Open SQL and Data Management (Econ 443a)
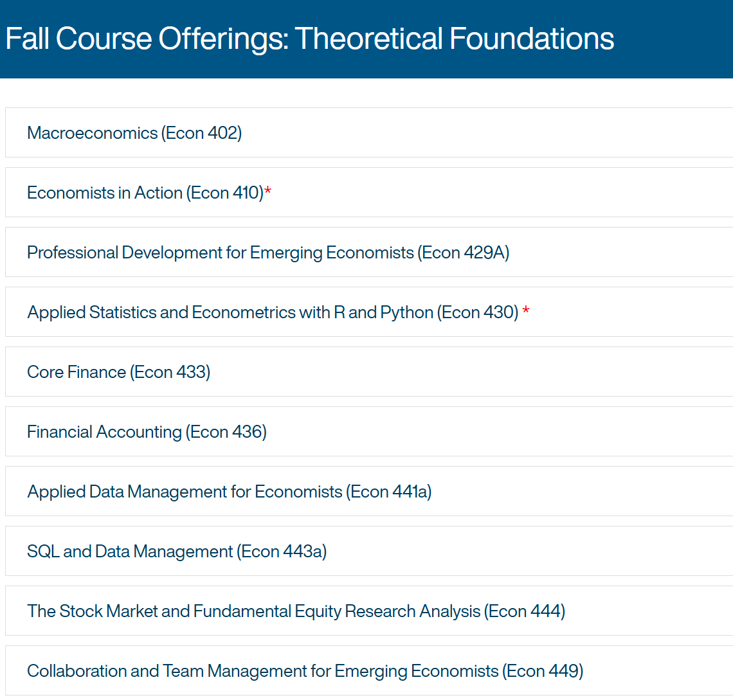This screenshot has width=733, height=700. [369, 552]
